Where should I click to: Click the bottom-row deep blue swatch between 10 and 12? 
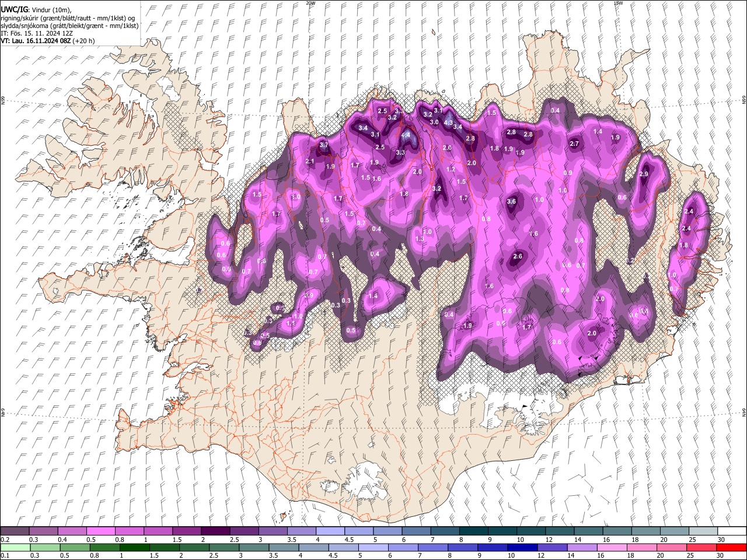(x=522, y=547)
